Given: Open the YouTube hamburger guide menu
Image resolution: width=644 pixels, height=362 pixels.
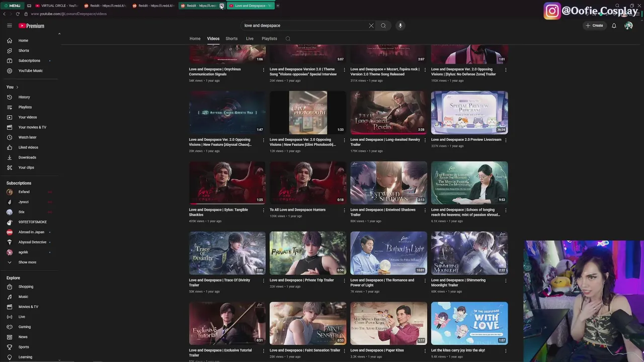Looking at the screenshot, I should pos(9,26).
